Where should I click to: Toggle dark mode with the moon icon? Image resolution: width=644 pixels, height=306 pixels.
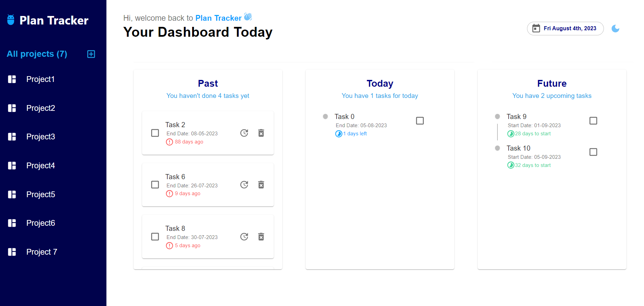coord(615,29)
